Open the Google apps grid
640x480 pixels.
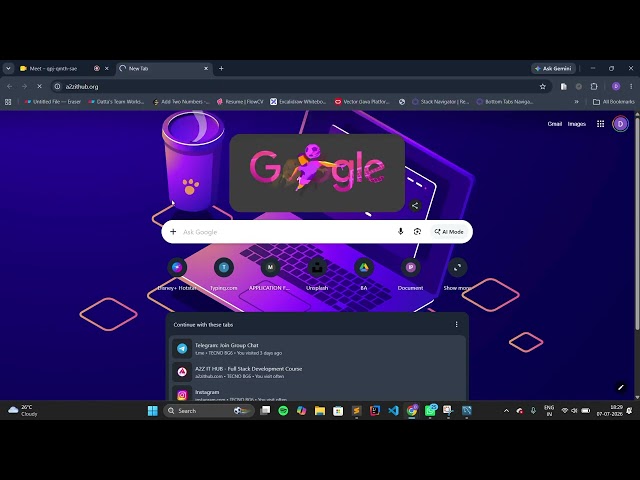click(x=600, y=124)
